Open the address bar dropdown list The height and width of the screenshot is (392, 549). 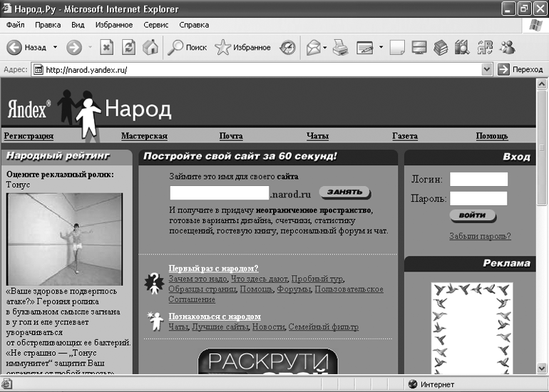pyautogui.click(x=487, y=69)
